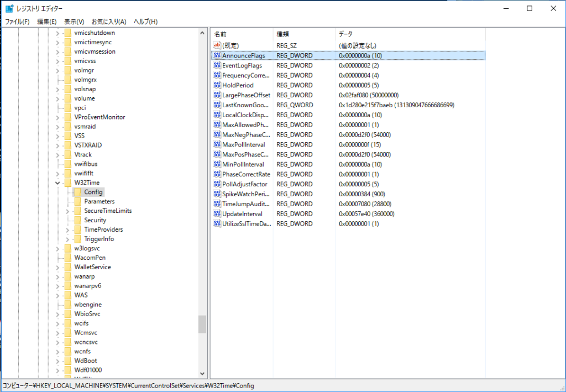Open the お気に入り(A) menu
Screen dimensions: 566x392
pyautogui.click(x=110, y=21)
